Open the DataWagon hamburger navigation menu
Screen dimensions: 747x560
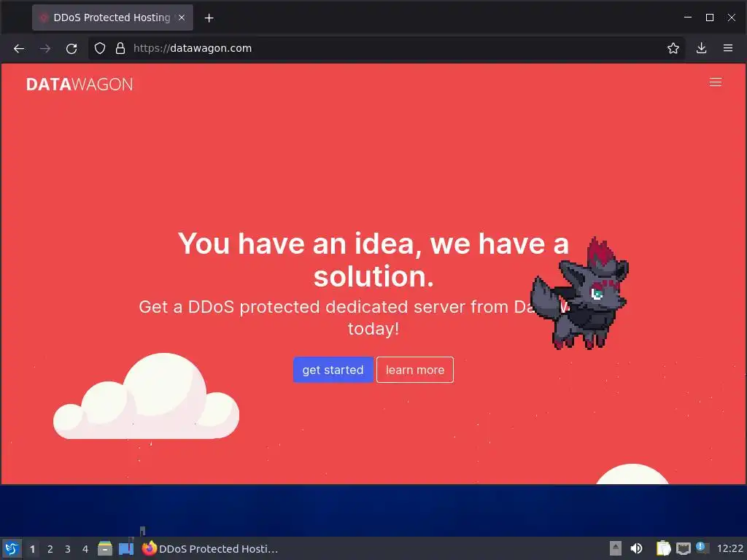pyautogui.click(x=715, y=82)
